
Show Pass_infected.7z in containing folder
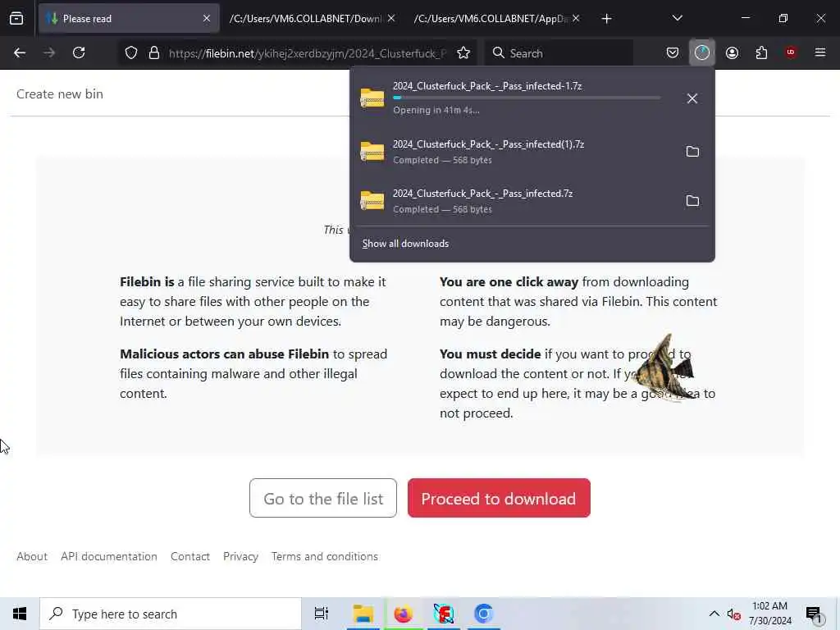[692, 201]
